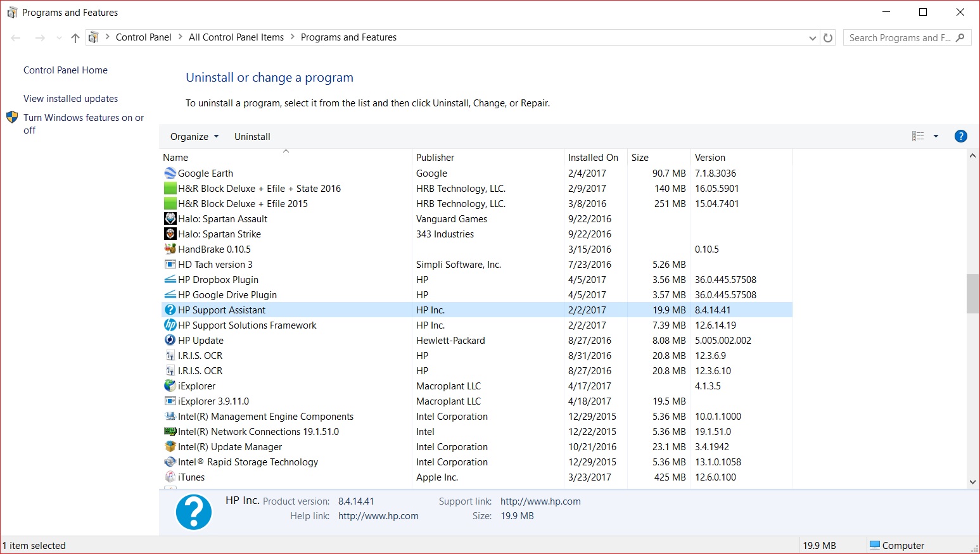
Task: Navigate to All Control Panel Items breadcrumb
Action: click(x=236, y=37)
